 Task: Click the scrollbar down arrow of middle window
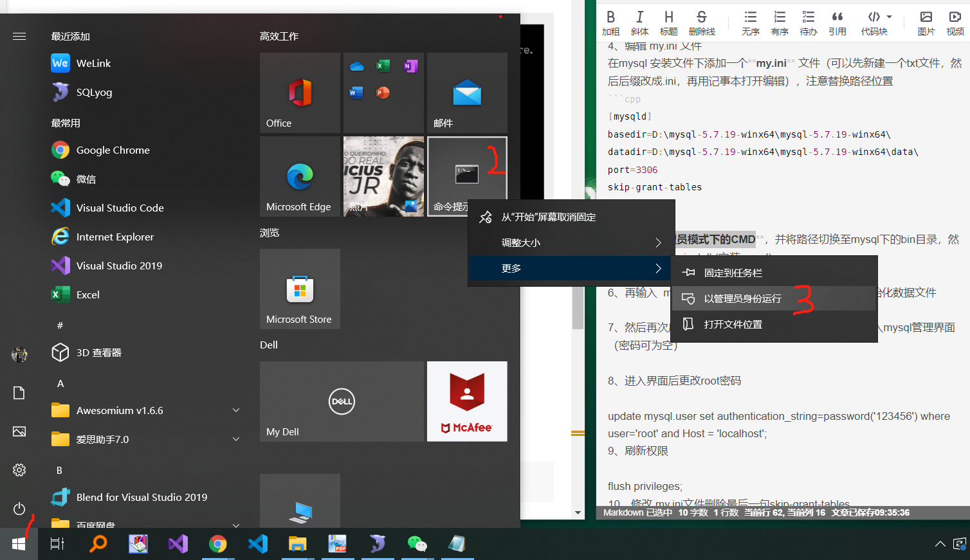(578, 512)
